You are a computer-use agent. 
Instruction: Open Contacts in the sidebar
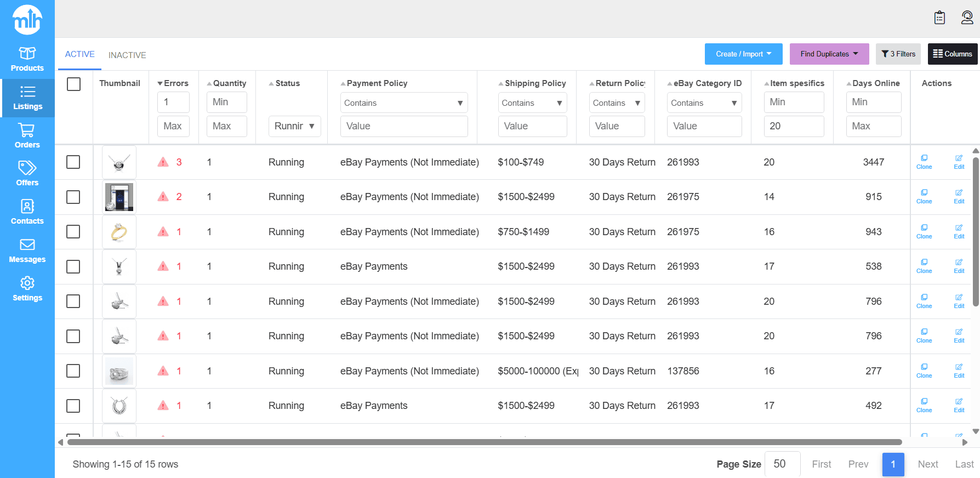[27, 213]
